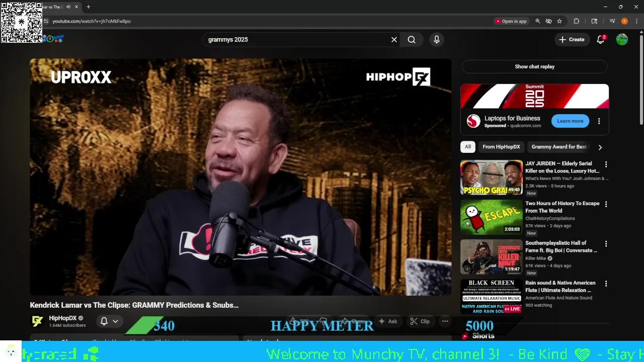The image size is (644, 362).
Task: Click the 1.64M subscribers text
Action: pyautogui.click(x=67, y=325)
